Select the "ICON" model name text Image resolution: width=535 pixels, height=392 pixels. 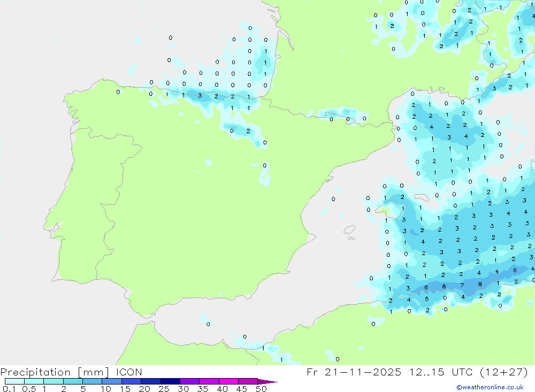pos(129,372)
